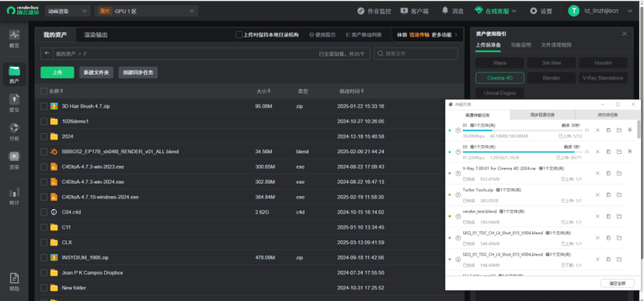Open the GPU 1 区 region dropdown
The height and width of the screenshot is (301, 644).
coord(146,11)
